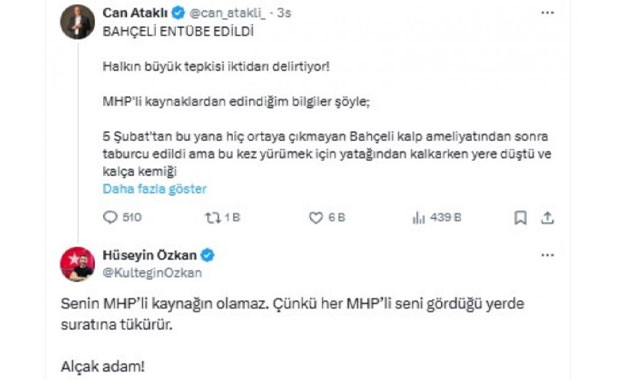Share Can Ataklı's tweet via share icon
The width and height of the screenshot is (641, 380).
547,217
